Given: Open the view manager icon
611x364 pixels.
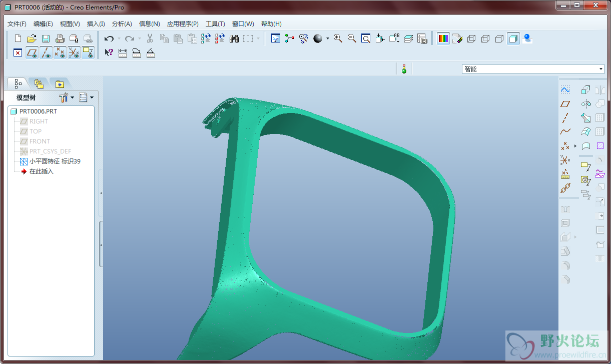Looking at the screenshot, I should 422,38.
